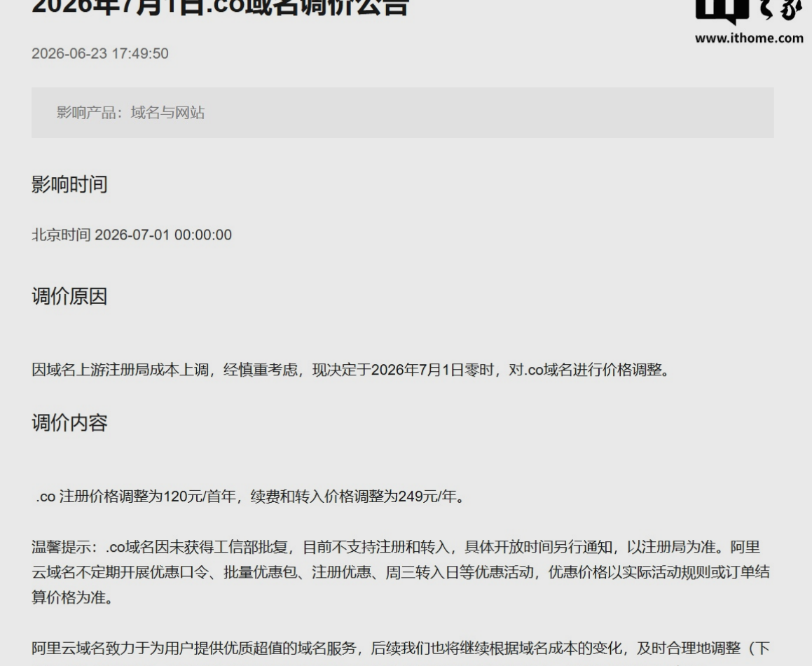Click the 算价格为准 paragraph ending line
The height and width of the screenshot is (666, 812).
click(72, 597)
